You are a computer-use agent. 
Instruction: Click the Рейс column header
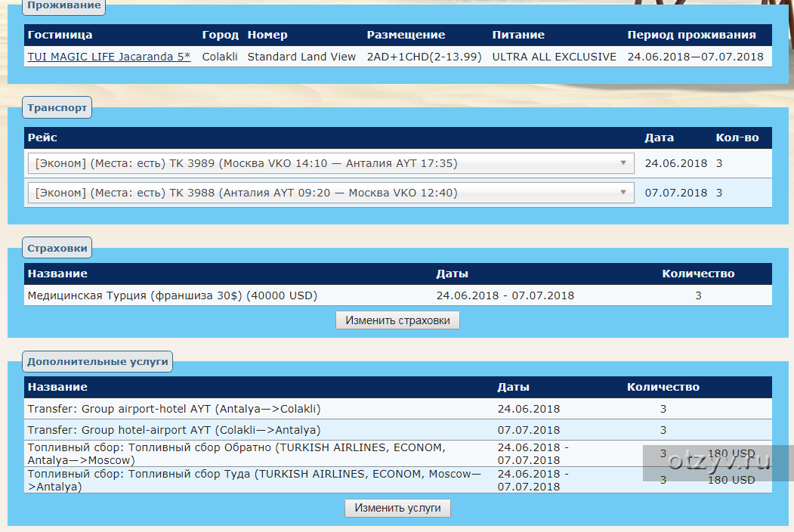point(42,138)
